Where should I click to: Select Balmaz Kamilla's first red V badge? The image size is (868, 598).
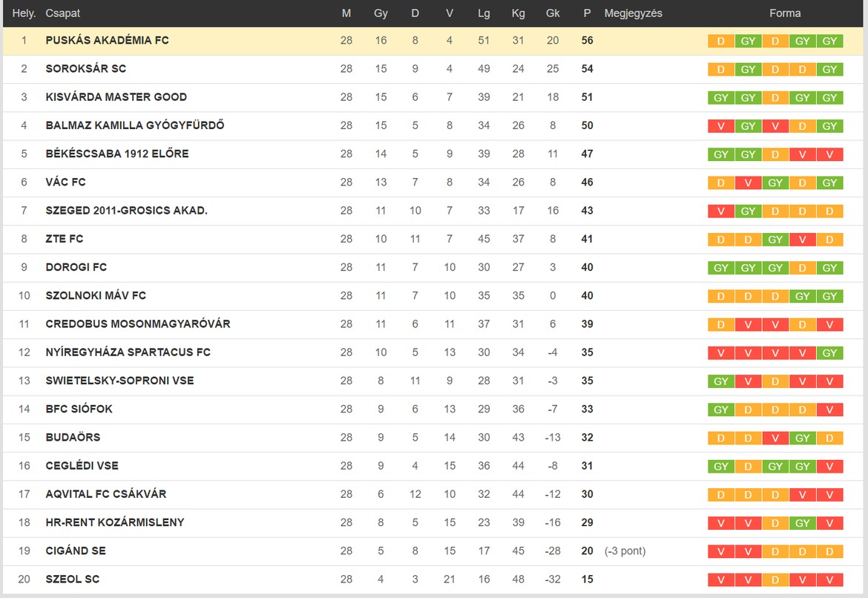721,126
